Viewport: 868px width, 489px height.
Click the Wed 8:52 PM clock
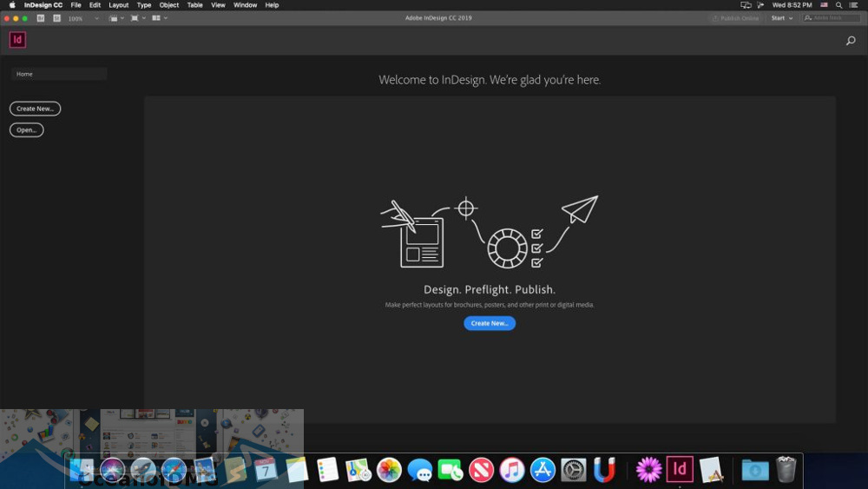coord(792,5)
